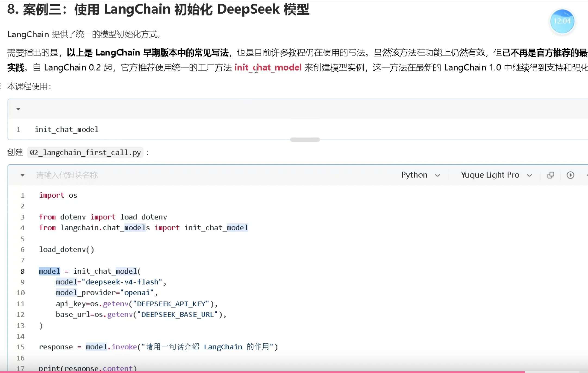
Task: Click the model_provider="openai" argument line
Action: tap(107, 293)
